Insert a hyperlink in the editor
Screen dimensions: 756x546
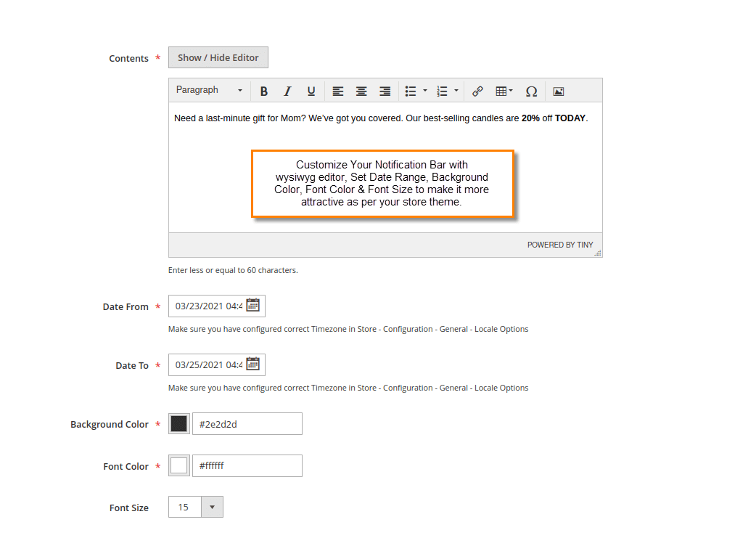pos(477,90)
